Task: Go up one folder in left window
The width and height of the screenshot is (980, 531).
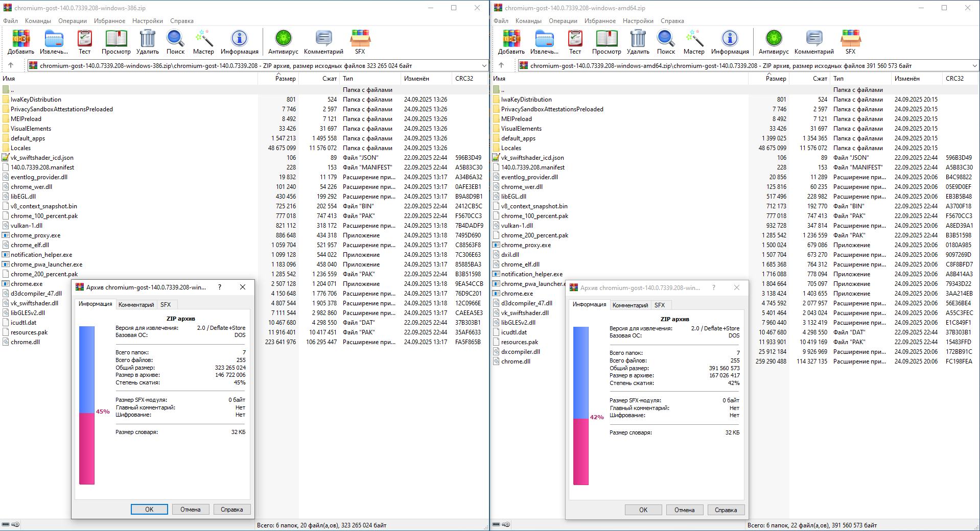Action: click(11, 65)
